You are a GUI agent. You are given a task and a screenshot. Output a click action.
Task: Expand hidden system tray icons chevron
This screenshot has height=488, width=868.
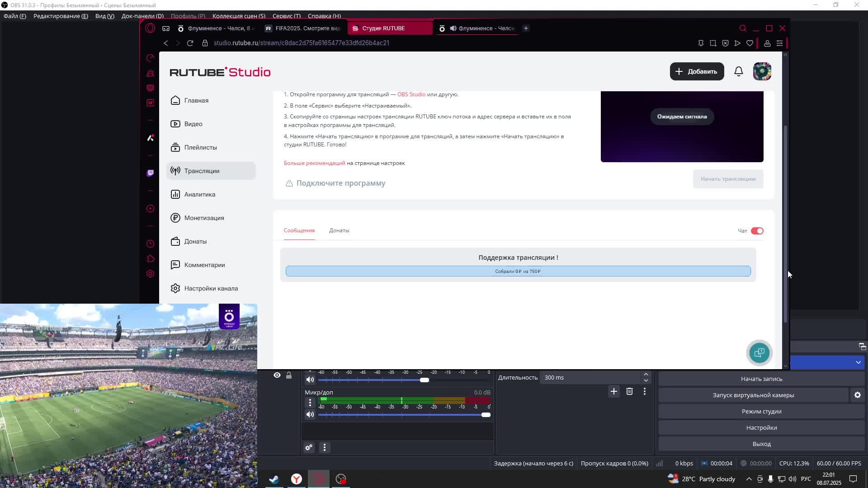coord(749,479)
